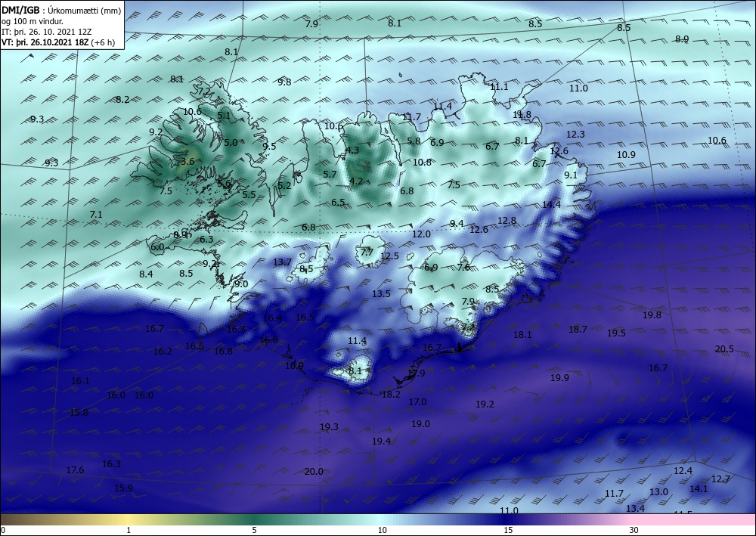Click the 15.9 value on the map
The width and height of the screenshot is (756, 536).
tap(123, 488)
